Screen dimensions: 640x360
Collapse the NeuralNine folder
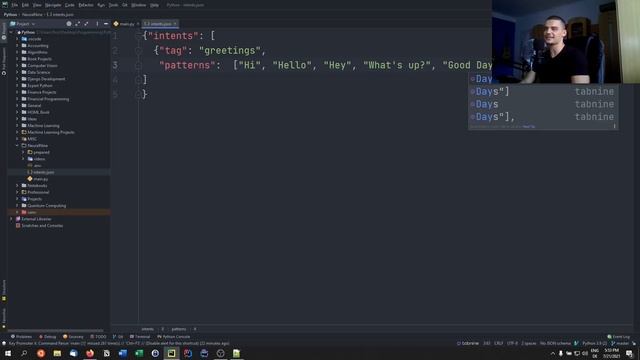pyautogui.click(x=17, y=145)
